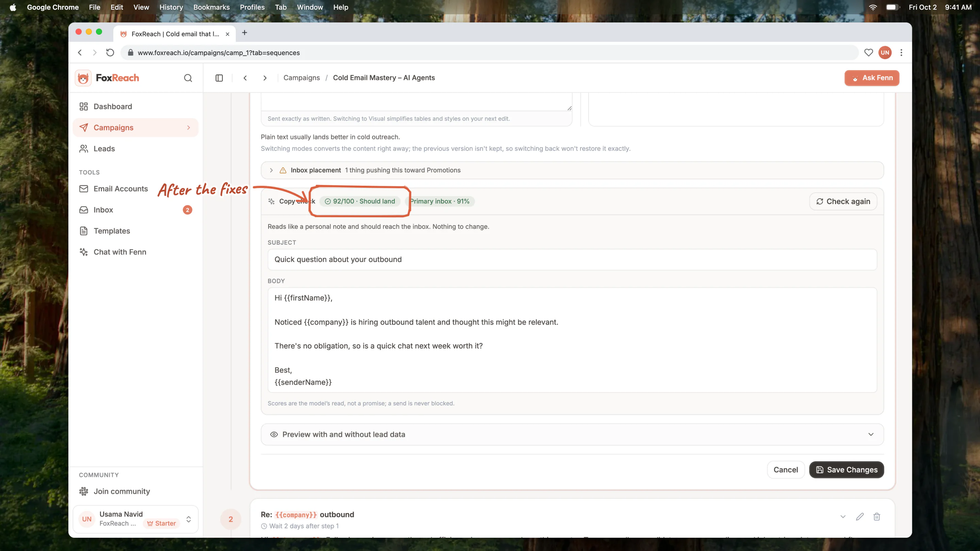Viewport: 980px width, 551px height.
Task: Go forward using breadcrumb right arrow
Action: coord(265,78)
